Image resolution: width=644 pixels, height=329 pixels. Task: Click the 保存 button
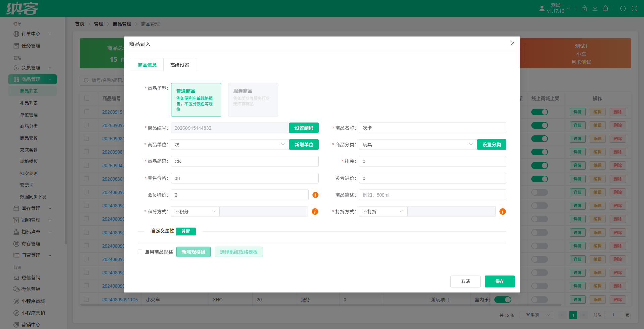tap(500, 281)
